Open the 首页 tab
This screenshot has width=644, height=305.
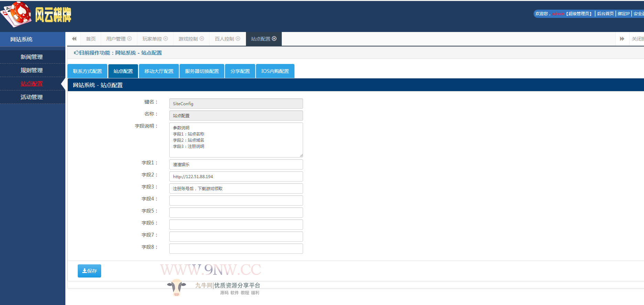[x=91, y=39]
